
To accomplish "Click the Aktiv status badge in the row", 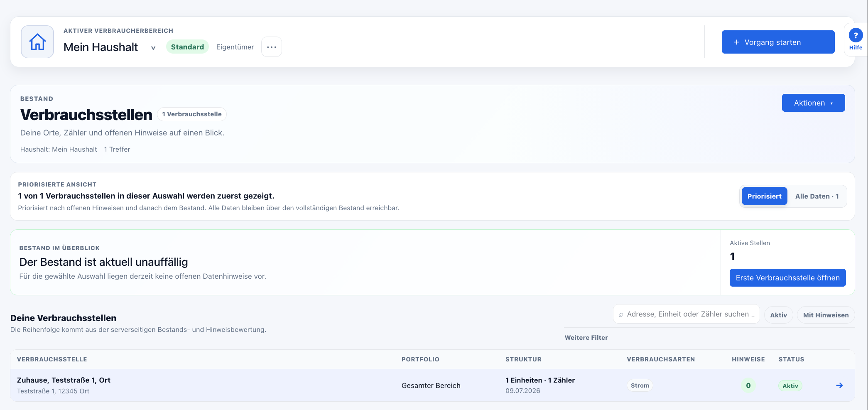I will (x=790, y=386).
